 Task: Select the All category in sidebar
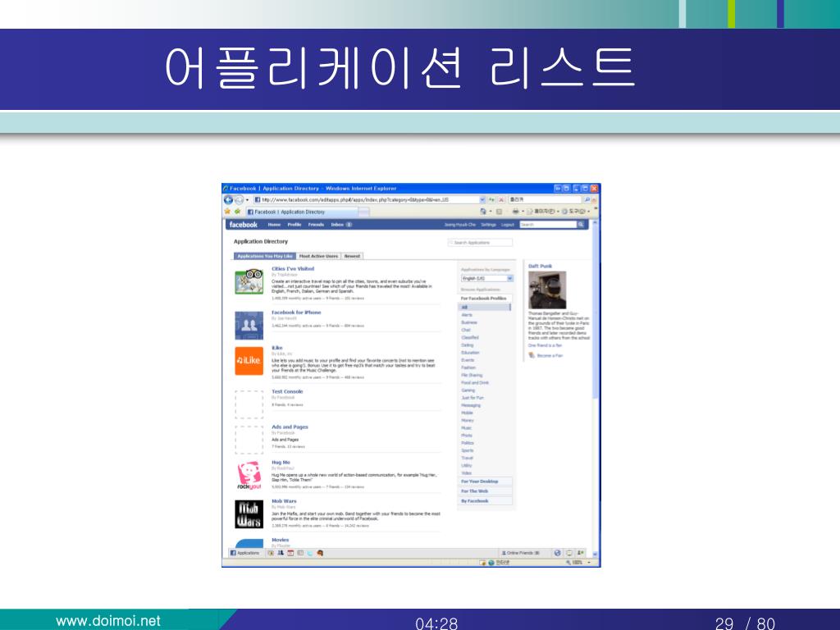[x=484, y=308]
